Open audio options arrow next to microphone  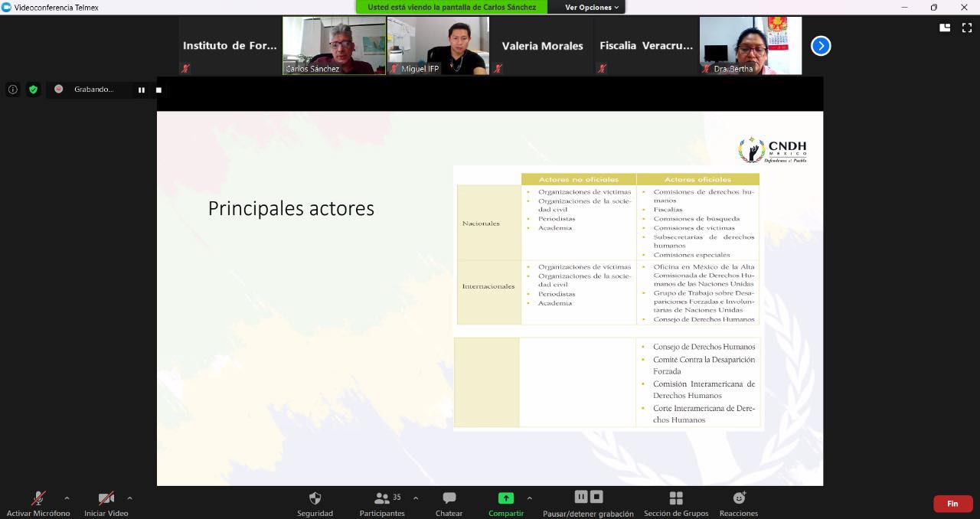[x=67, y=498]
